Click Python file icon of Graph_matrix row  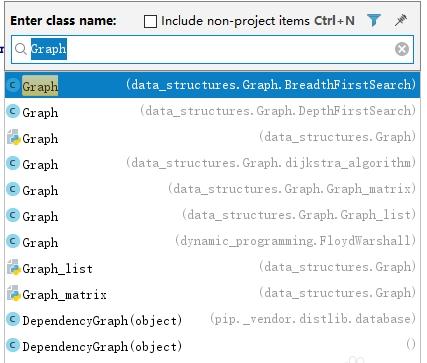pos(14,293)
